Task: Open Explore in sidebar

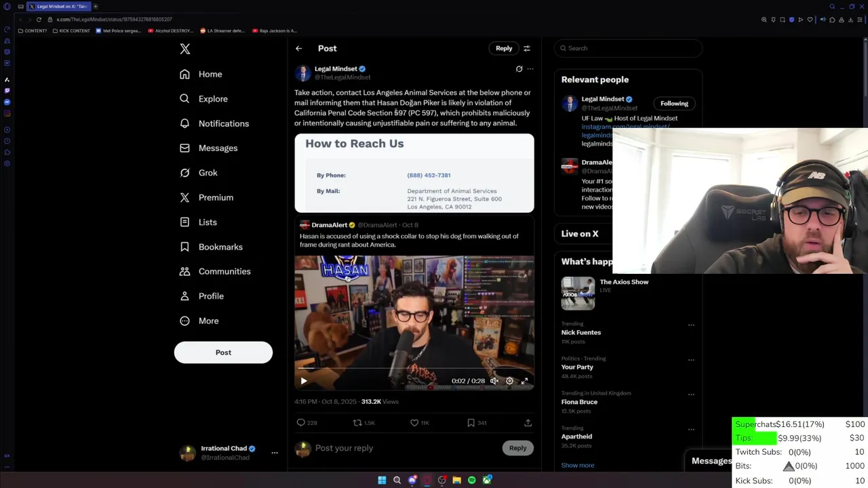Action: (x=203, y=99)
